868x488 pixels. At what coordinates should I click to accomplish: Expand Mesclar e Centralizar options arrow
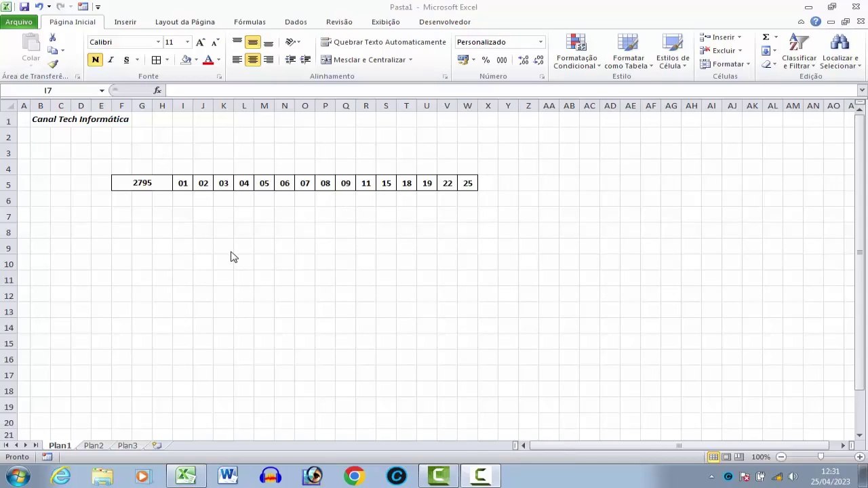(x=410, y=60)
